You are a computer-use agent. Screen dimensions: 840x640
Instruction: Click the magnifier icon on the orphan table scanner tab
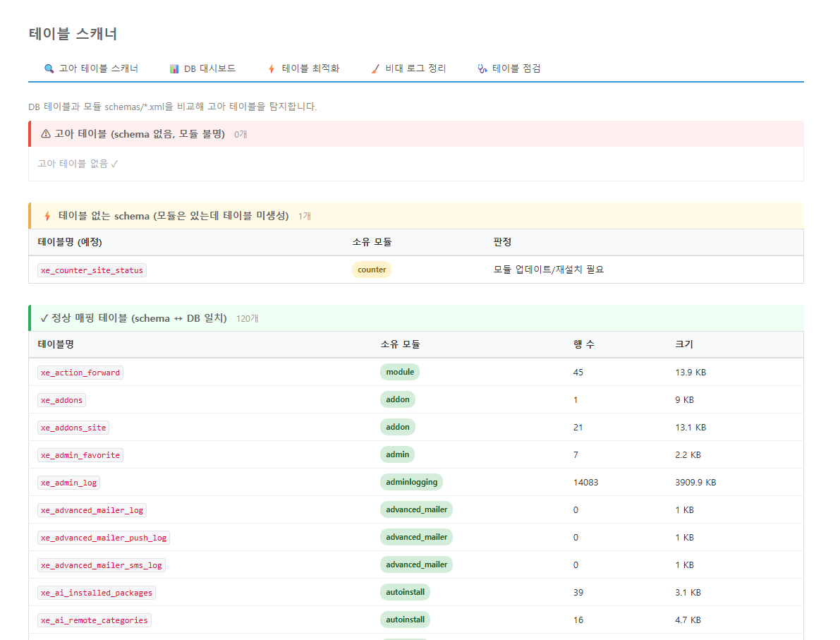coord(49,68)
